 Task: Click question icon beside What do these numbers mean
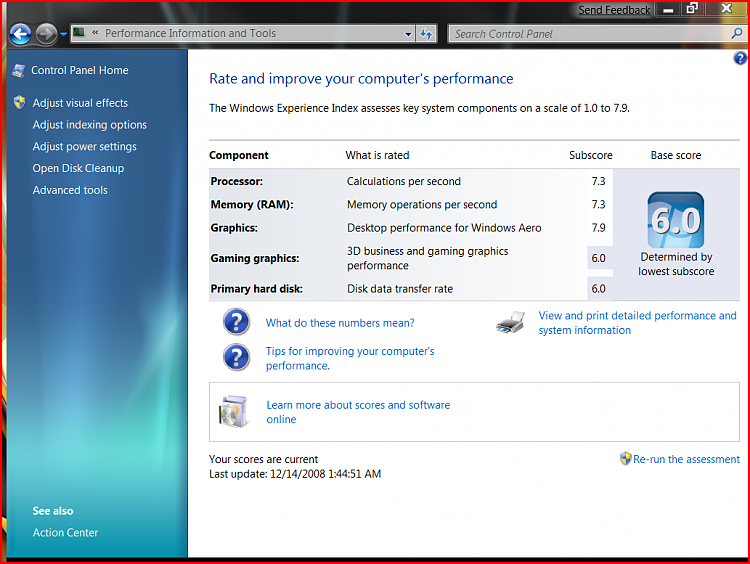click(x=236, y=321)
